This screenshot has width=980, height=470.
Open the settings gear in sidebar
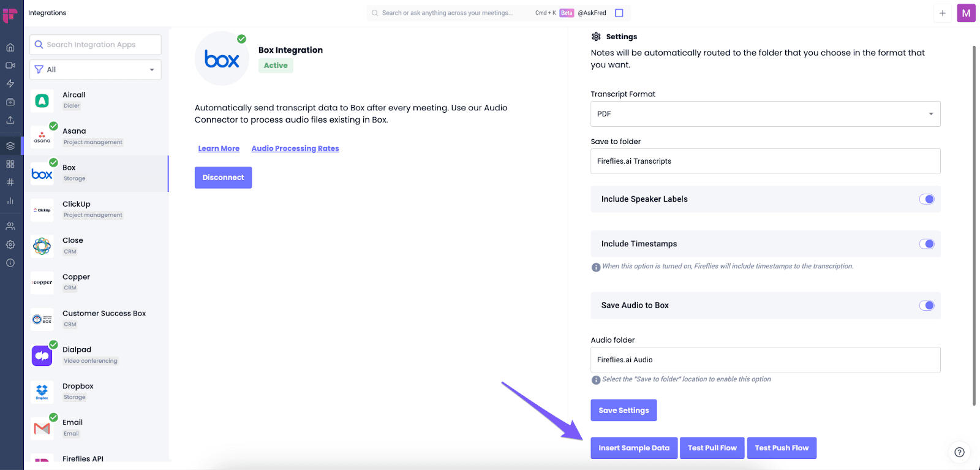click(10, 244)
